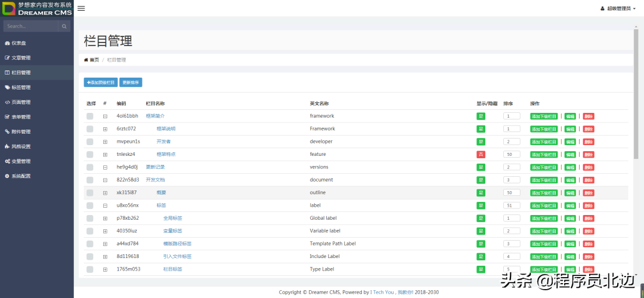
Task: Open the 开发文档 column link
Action: [x=155, y=180]
